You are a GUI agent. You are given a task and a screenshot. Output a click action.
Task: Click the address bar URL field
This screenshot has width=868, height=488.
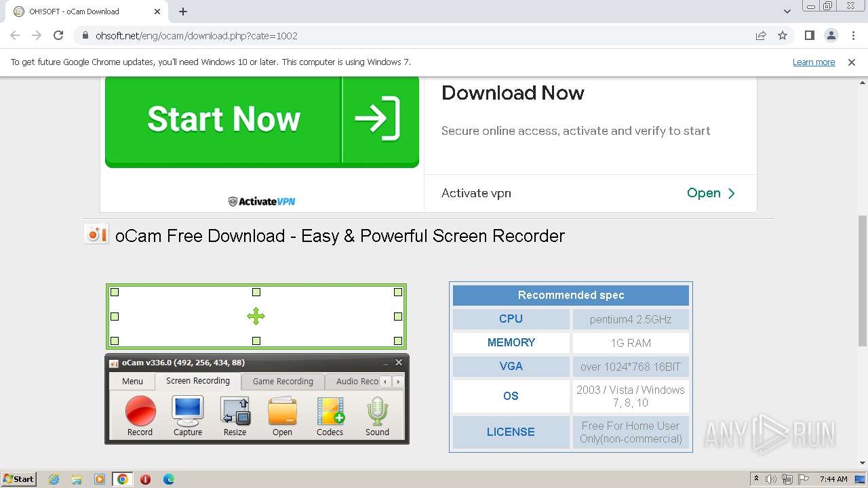pos(414,35)
